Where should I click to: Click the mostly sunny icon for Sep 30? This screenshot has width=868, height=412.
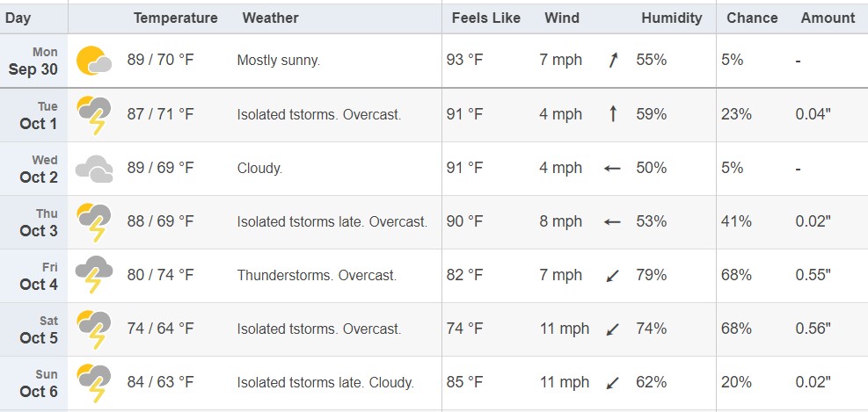pyautogui.click(x=94, y=61)
